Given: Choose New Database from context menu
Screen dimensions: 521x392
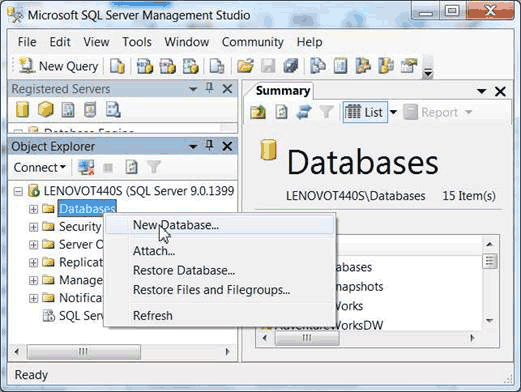Looking at the screenshot, I should 220,225.
